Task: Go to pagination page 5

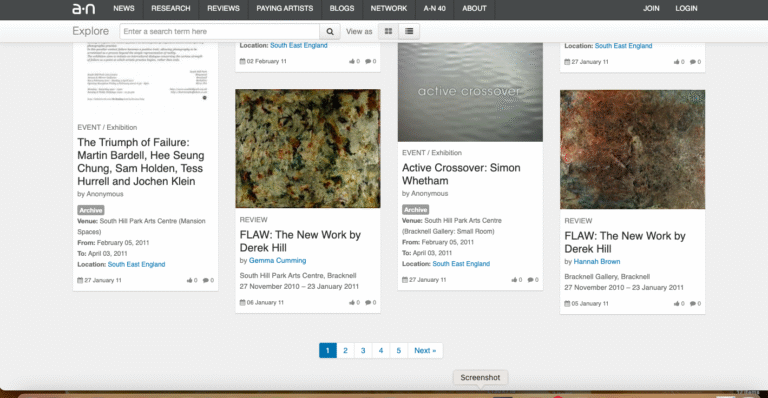Action: point(399,351)
